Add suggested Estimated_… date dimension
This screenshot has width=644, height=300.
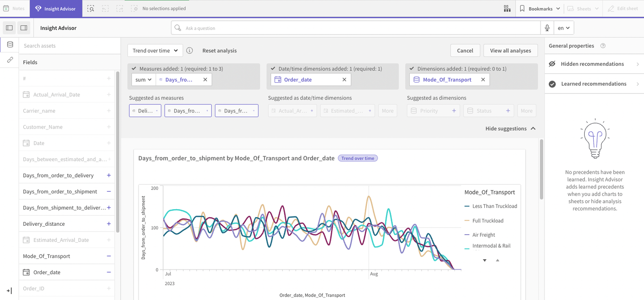pos(347,111)
